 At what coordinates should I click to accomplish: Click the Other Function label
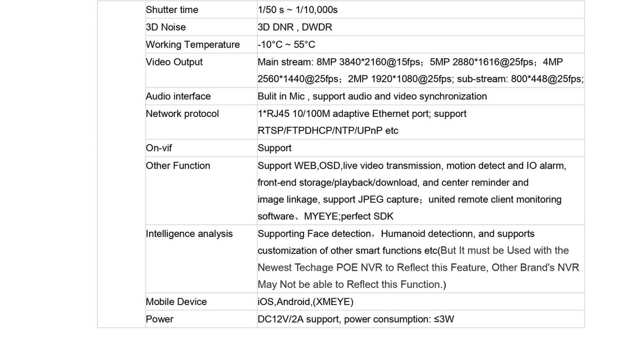[x=178, y=166]
